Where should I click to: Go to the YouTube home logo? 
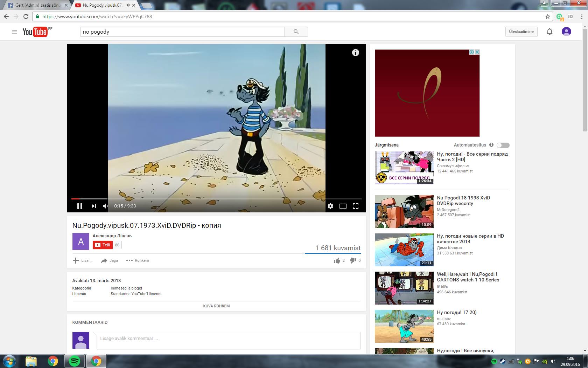[35, 32]
